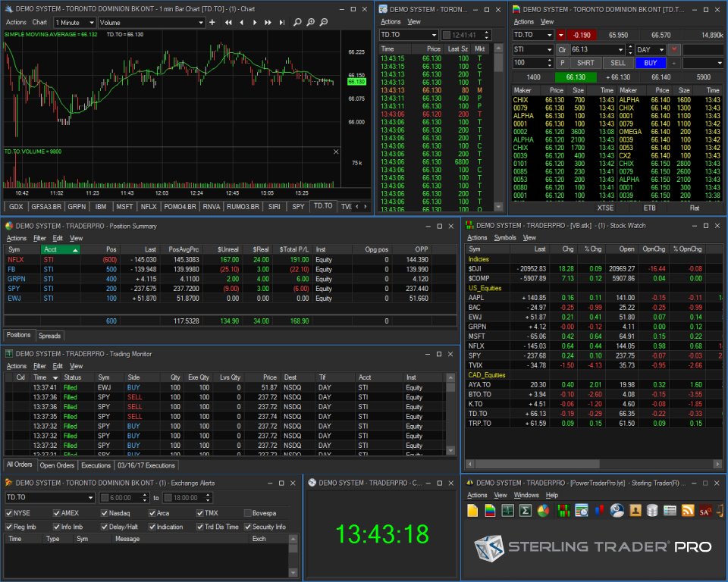Image resolution: width=728 pixels, height=582 pixels.
Task: Click the red cancel X button in Level 2
Action: 674,50
